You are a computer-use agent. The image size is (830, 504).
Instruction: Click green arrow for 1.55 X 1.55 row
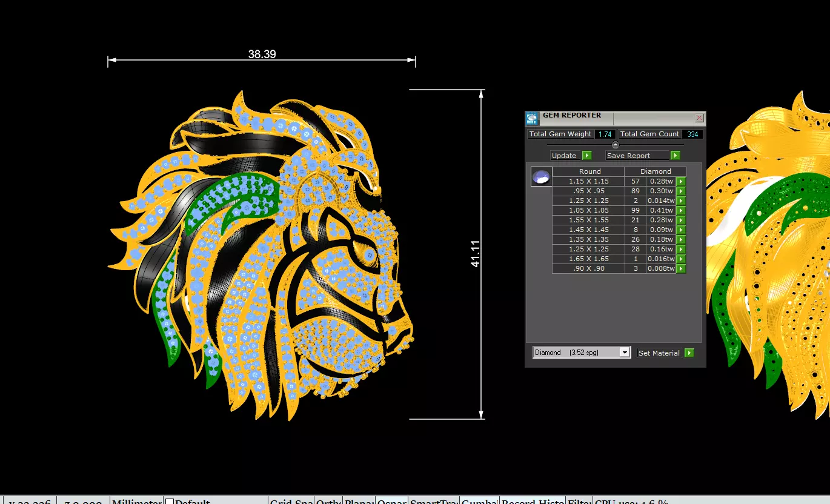[x=681, y=220]
